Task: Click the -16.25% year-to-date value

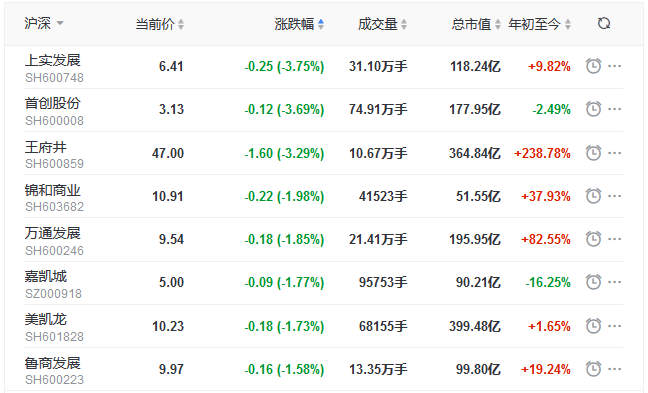Action: (548, 282)
